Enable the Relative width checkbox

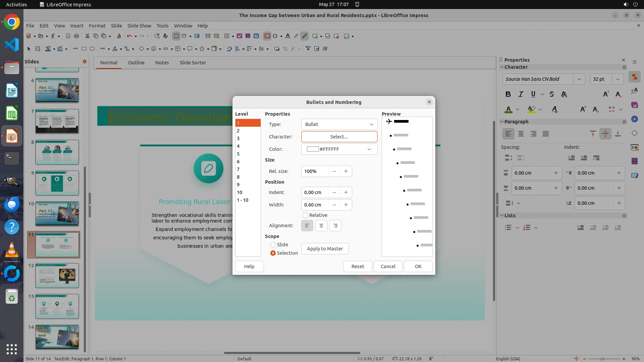pos(305,215)
